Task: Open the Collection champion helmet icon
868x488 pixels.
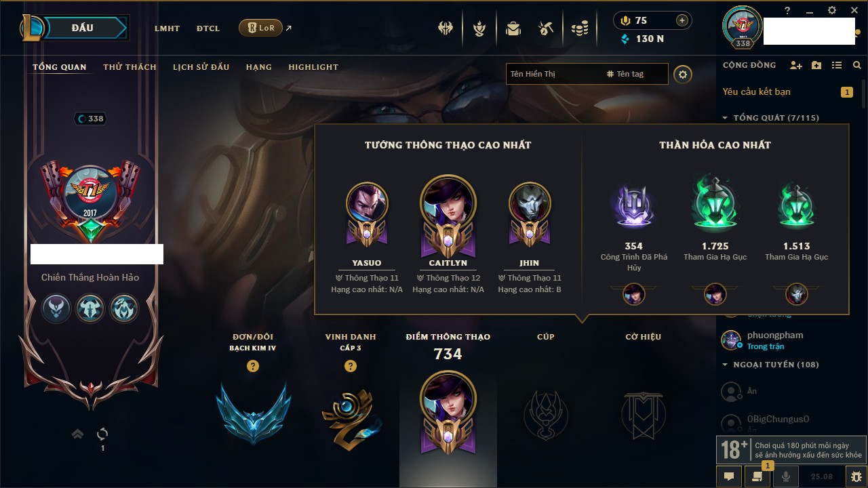Action: [446, 28]
